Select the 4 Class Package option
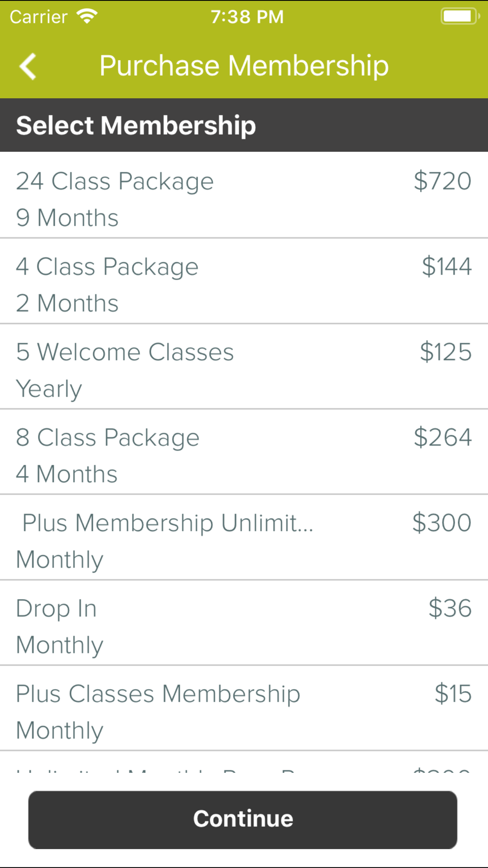Image resolution: width=488 pixels, height=868 pixels. pos(244,281)
